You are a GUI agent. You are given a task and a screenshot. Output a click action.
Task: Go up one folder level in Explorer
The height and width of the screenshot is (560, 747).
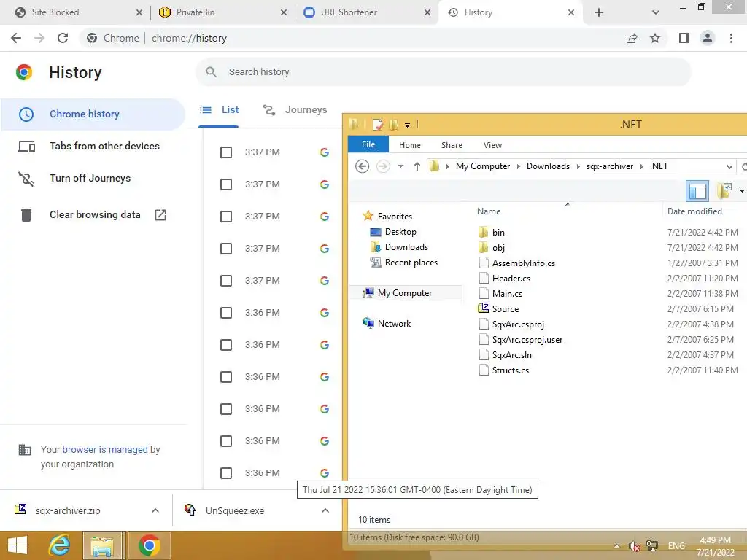[x=417, y=166]
